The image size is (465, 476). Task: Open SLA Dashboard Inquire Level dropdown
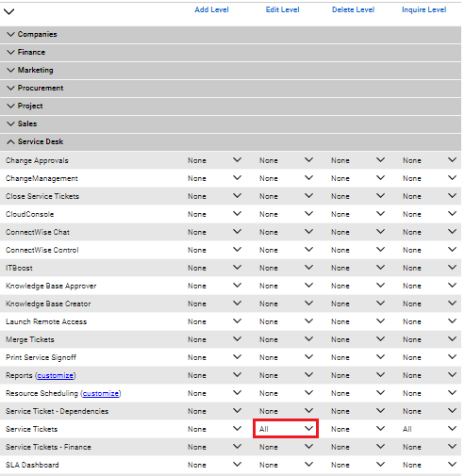tap(429, 465)
